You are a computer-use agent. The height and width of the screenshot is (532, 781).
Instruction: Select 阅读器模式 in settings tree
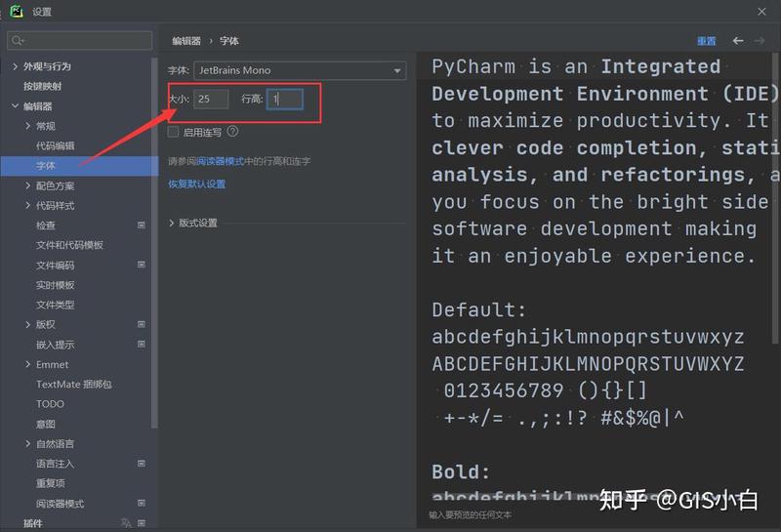[x=61, y=503]
